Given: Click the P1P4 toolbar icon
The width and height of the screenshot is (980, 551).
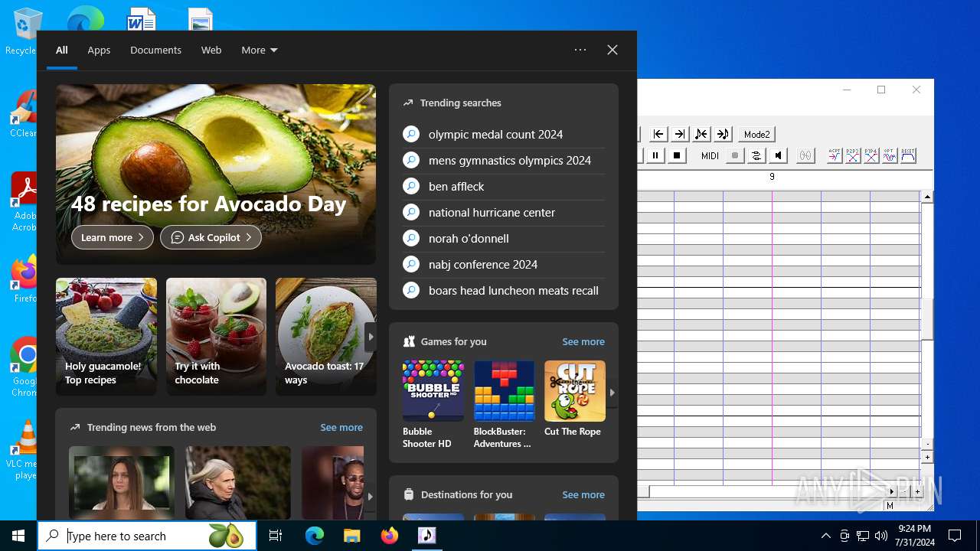Looking at the screenshot, I should (871, 155).
